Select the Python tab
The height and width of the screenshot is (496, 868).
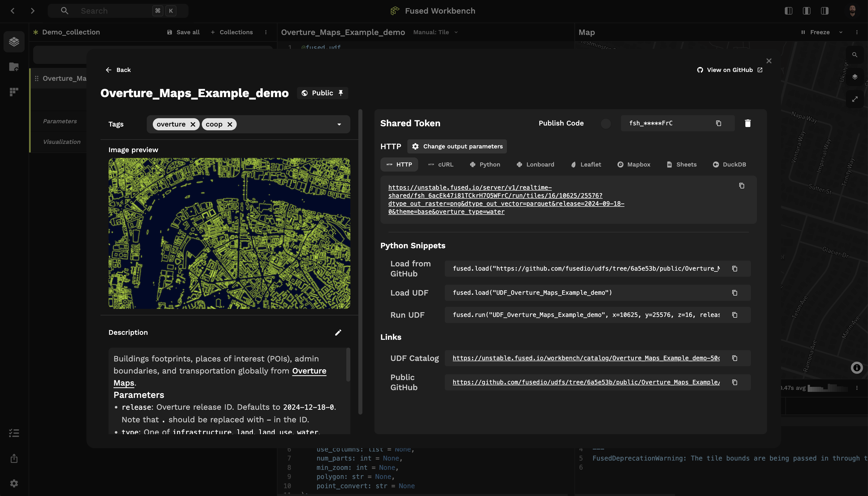click(x=485, y=164)
